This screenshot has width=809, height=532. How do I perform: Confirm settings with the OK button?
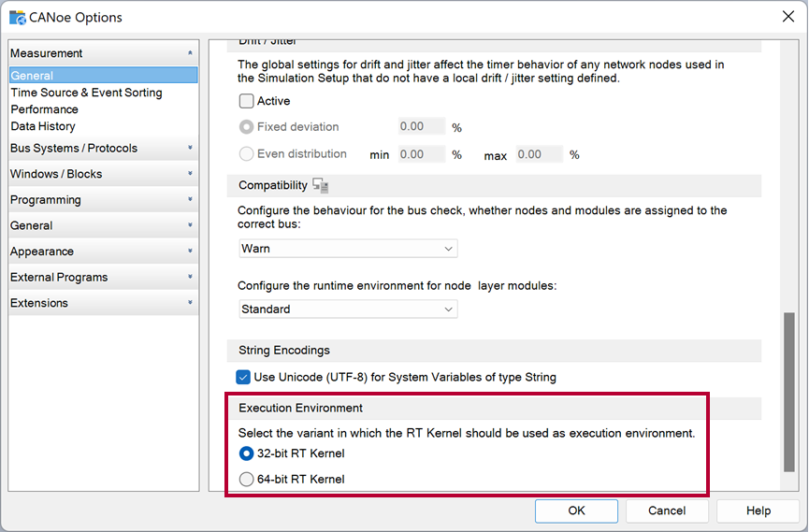576,510
